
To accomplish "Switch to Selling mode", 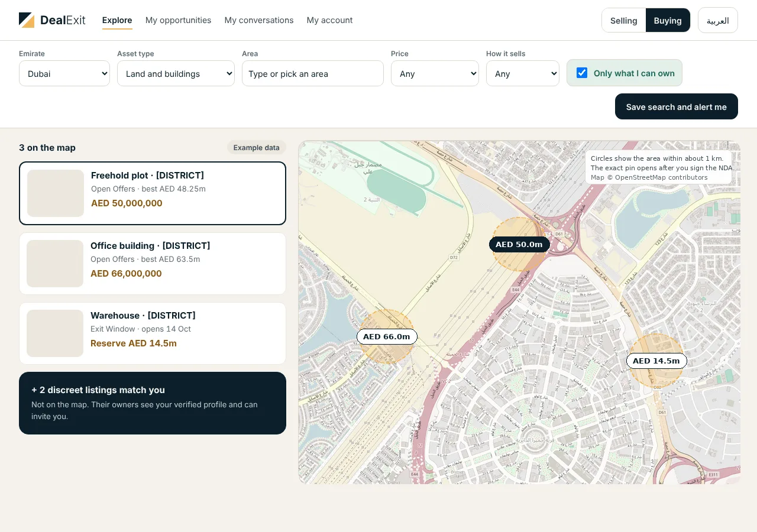I will coord(624,20).
